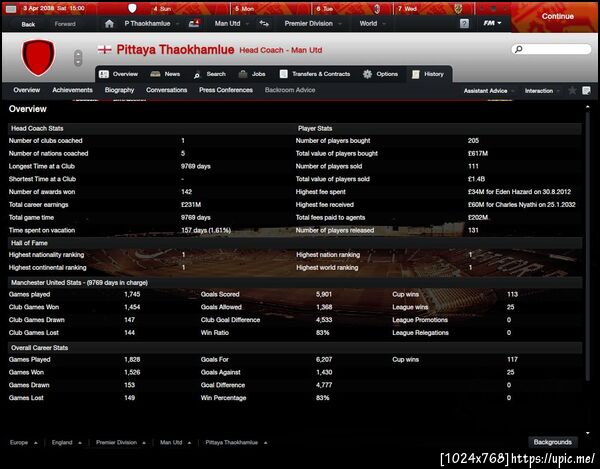Click 'Total career earnings' value £231M
600x469 pixels.
[191, 205]
